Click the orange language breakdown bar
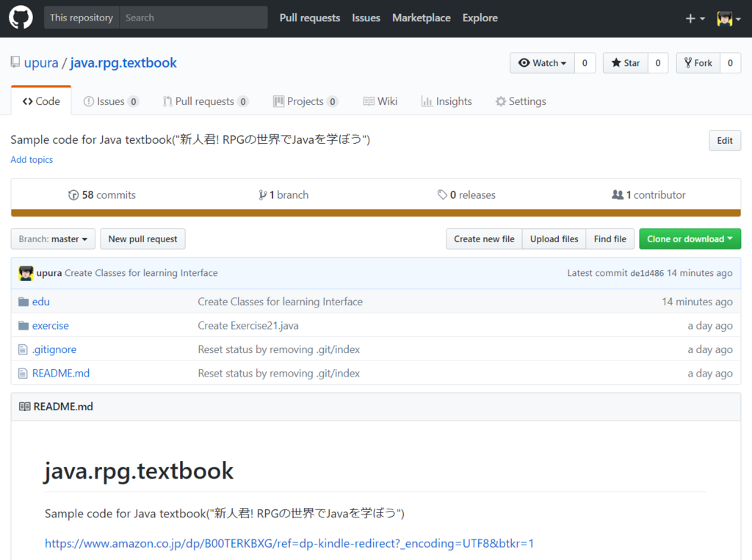The image size is (752, 560). (376, 213)
